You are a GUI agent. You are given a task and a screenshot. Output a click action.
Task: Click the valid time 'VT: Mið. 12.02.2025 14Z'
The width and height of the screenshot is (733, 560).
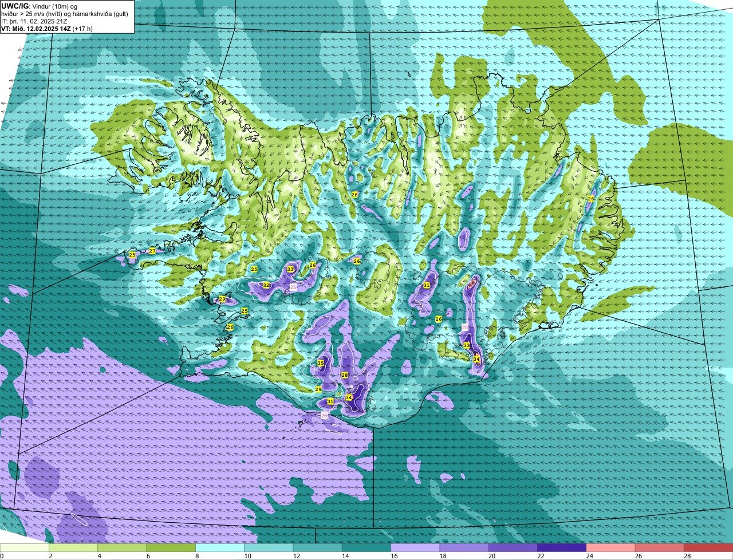tap(37, 28)
